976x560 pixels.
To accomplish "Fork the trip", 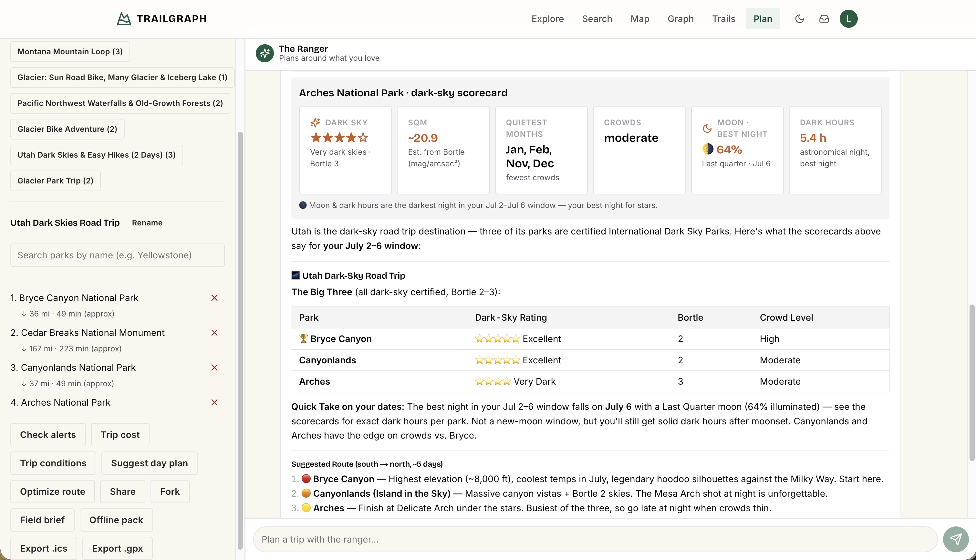I will [170, 492].
